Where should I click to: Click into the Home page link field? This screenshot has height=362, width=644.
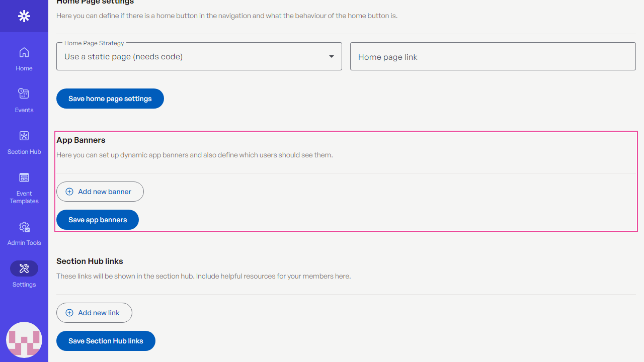(493, 56)
